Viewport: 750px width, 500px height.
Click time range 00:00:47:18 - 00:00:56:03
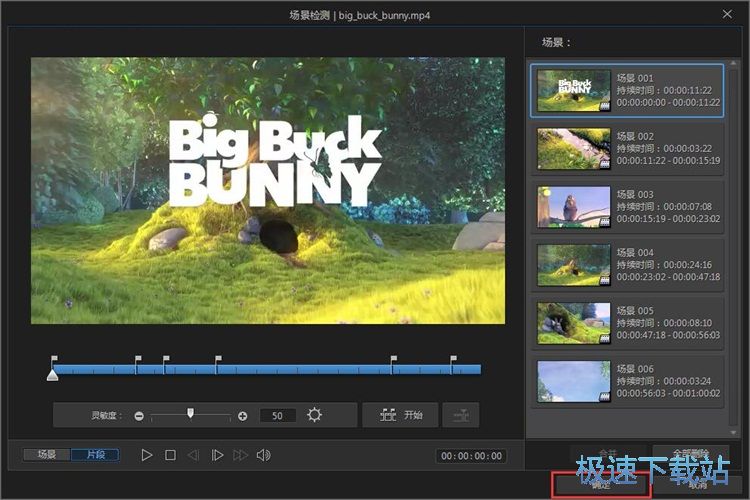pyautogui.click(x=668, y=335)
